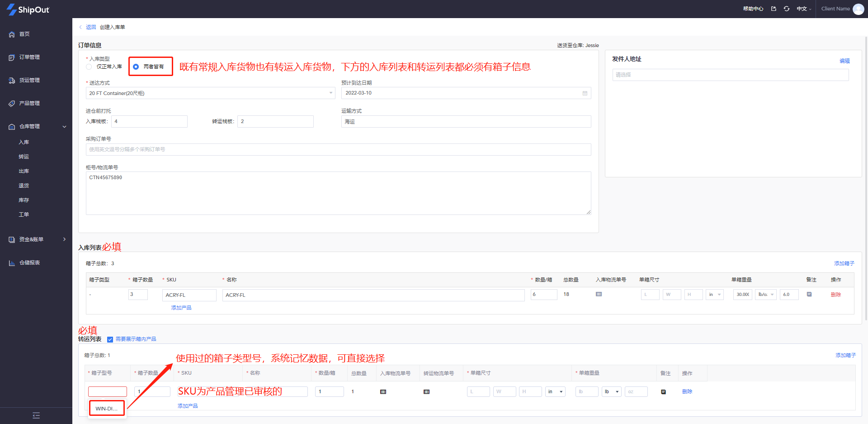868x424 pixels.
Task: Collapse the 仓库管理 submenu chevron
Action: click(64, 127)
